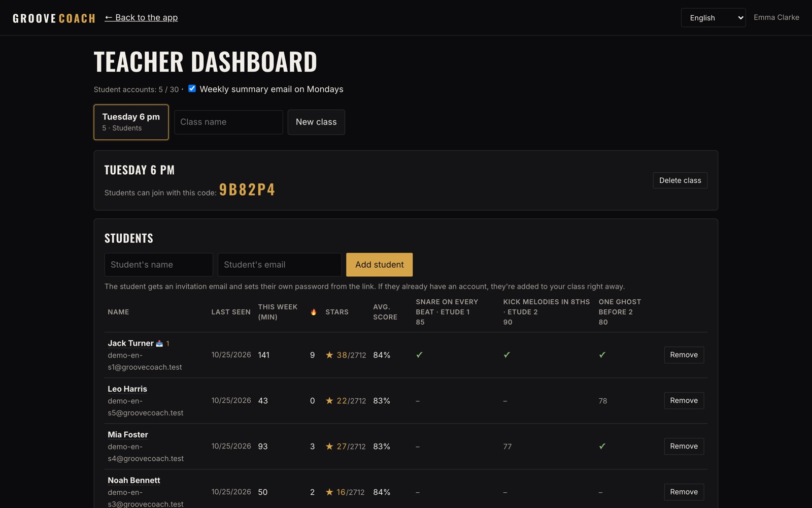Open Jack Turner's student name link
The width and height of the screenshot is (812, 508).
[x=130, y=343]
